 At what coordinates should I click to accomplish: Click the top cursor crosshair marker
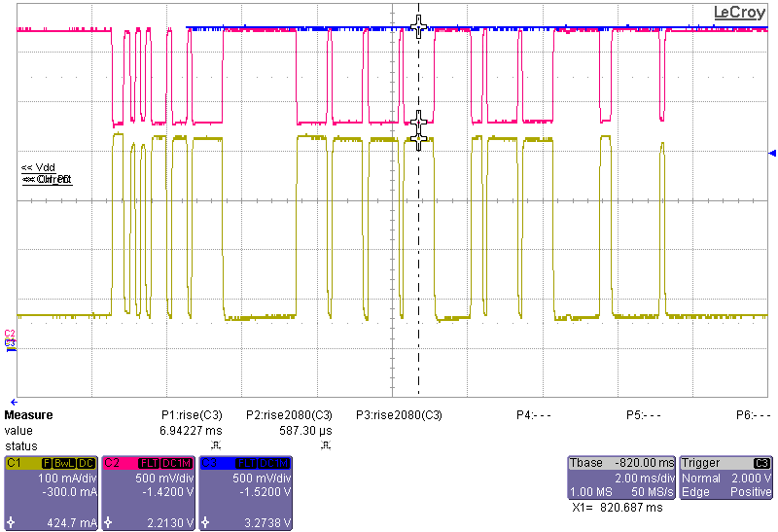pos(419,25)
